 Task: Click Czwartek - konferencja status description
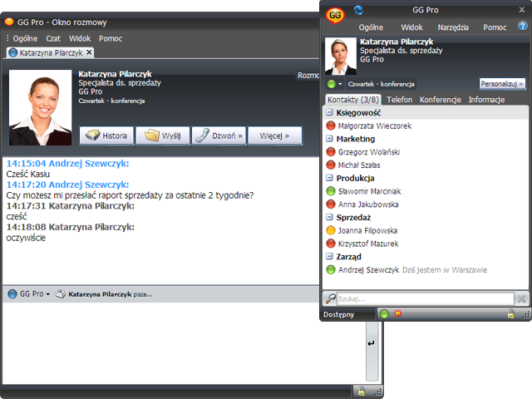pyautogui.click(x=381, y=84)
